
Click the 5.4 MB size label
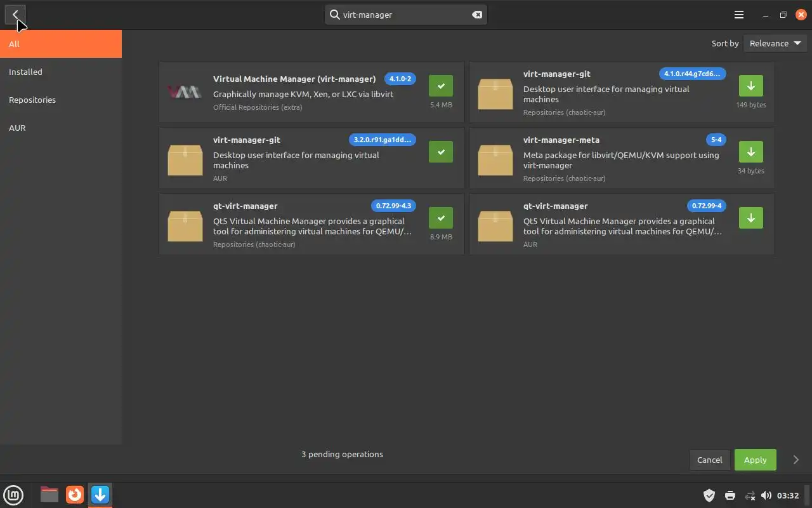click(x=441, y=105)
